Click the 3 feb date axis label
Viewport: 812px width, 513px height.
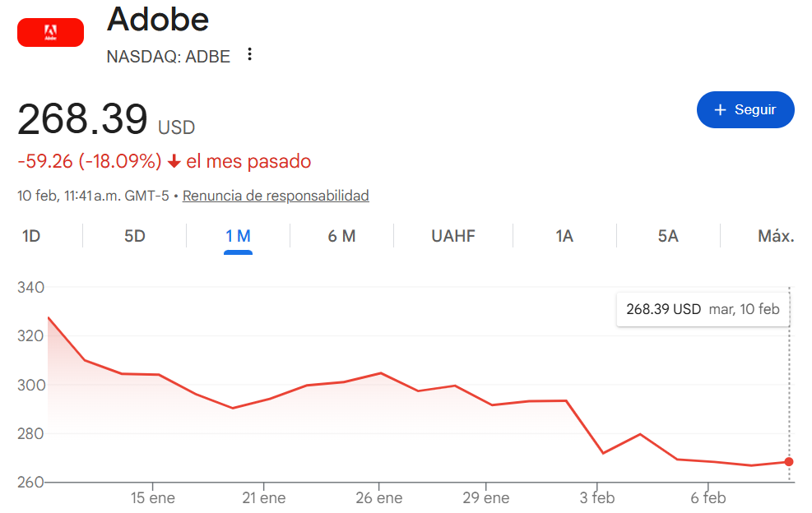[597, 498]
